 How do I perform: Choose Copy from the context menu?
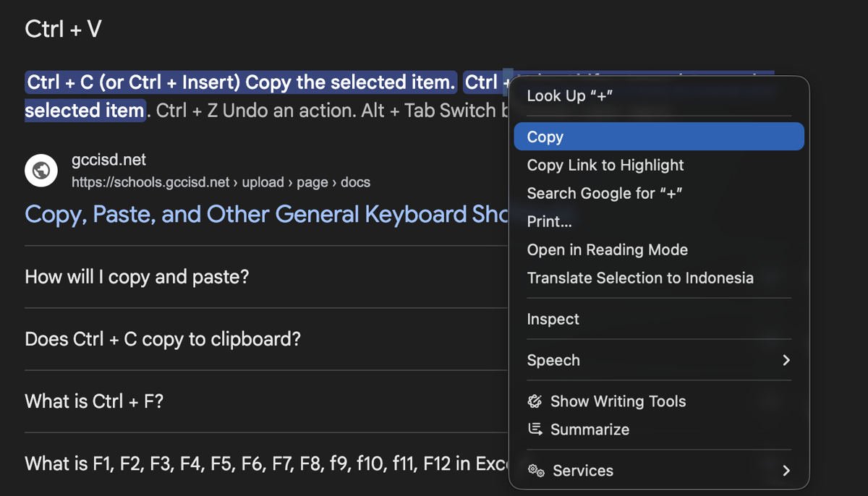coord(545,137)
